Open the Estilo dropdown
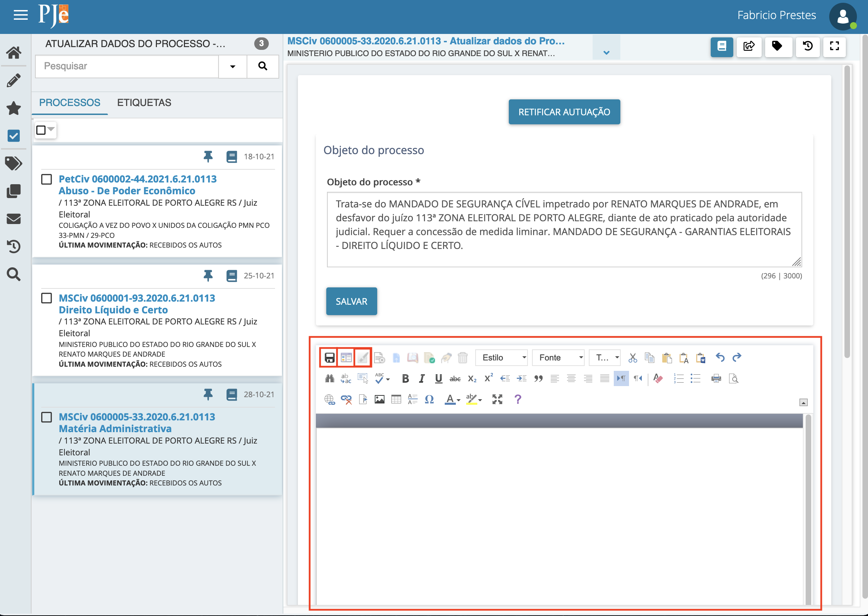 click(502, 358)
